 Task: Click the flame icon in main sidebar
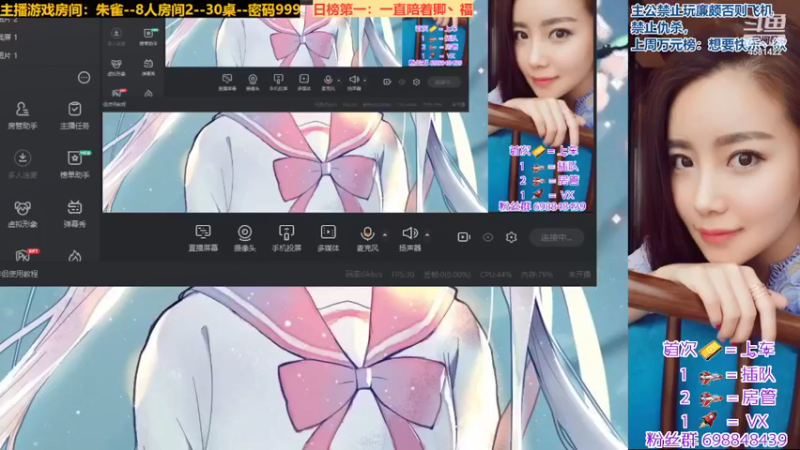click(74, 256)
